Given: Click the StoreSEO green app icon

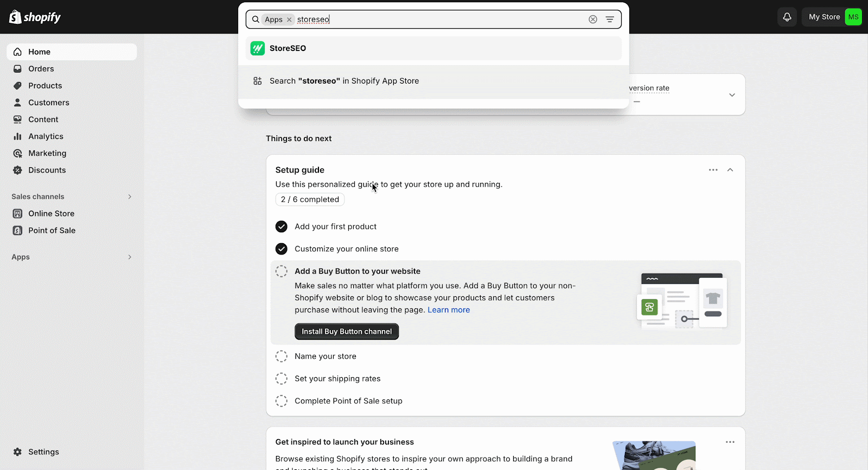Looking at the screenshot, I should tap(258, 48).
